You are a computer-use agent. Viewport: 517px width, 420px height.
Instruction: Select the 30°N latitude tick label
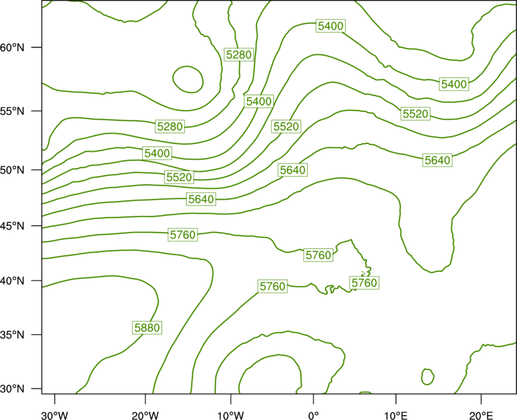(12, 389)
